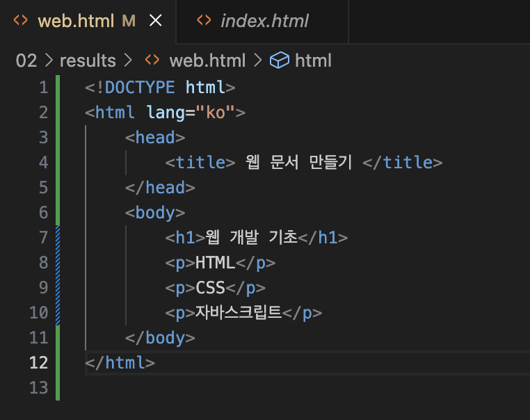Click the paragraph text 'CSS'

210,288
